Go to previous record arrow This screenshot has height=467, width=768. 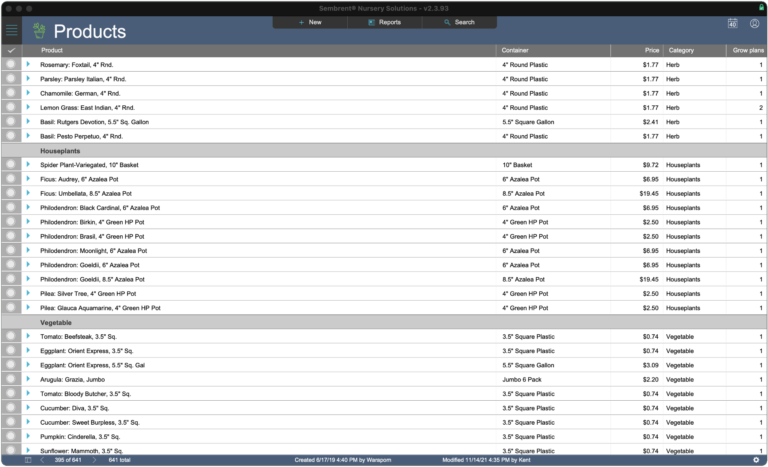coord(42,460)
